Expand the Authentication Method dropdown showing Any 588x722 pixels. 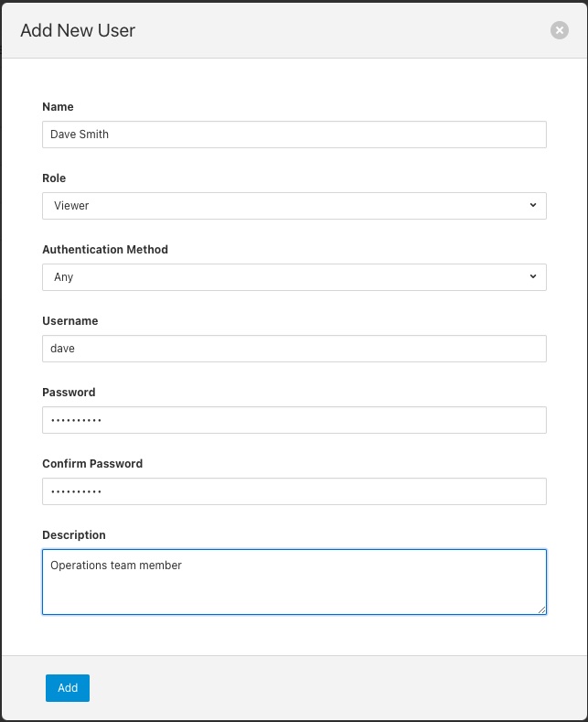pos(294,277)
